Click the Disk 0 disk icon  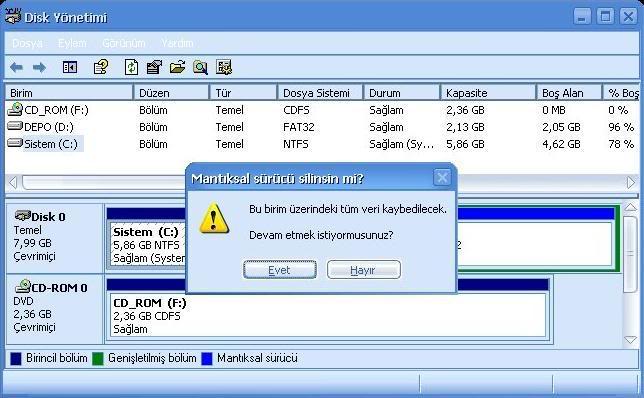pyautogui.click(x=22, y=215)
